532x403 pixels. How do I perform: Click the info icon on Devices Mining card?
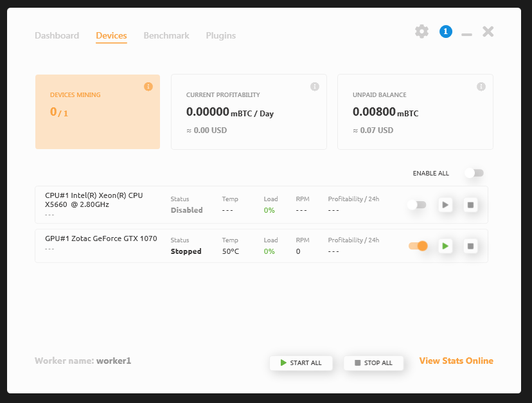coord(148,86)
